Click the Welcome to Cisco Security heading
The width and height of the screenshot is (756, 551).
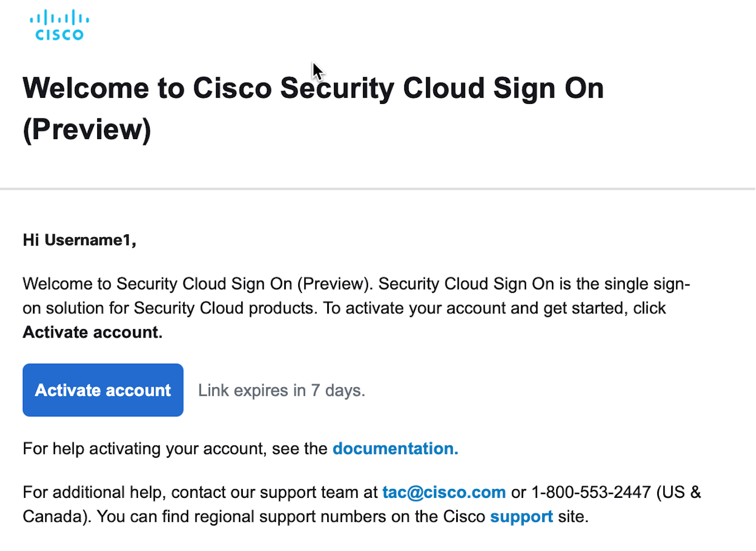pyautogui.click(x=313, y=88)
